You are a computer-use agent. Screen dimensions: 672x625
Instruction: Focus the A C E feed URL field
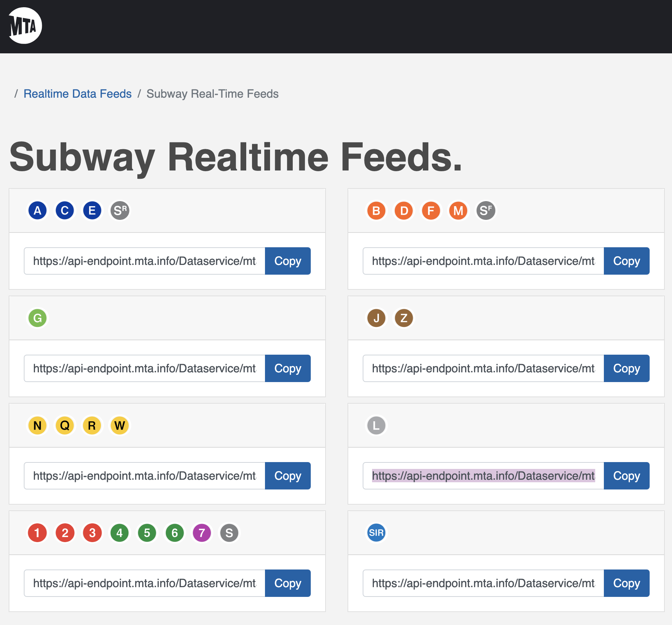[145, 261]
